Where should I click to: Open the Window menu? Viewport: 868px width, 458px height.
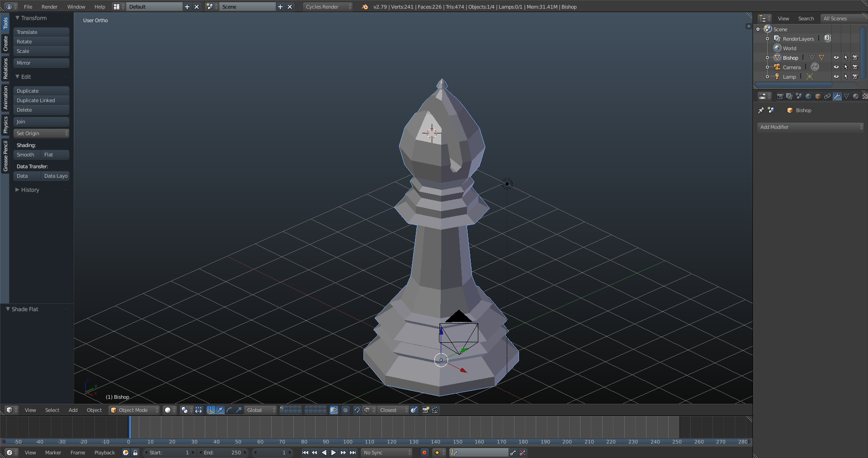click(x=76, y=7)
